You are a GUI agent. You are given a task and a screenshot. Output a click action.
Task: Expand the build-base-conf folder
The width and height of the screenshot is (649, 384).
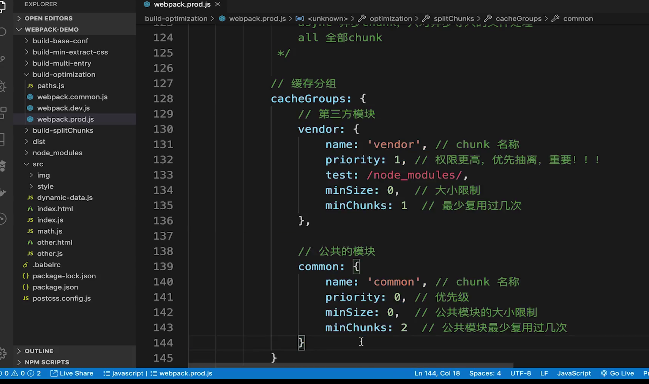tap(75, 41)
